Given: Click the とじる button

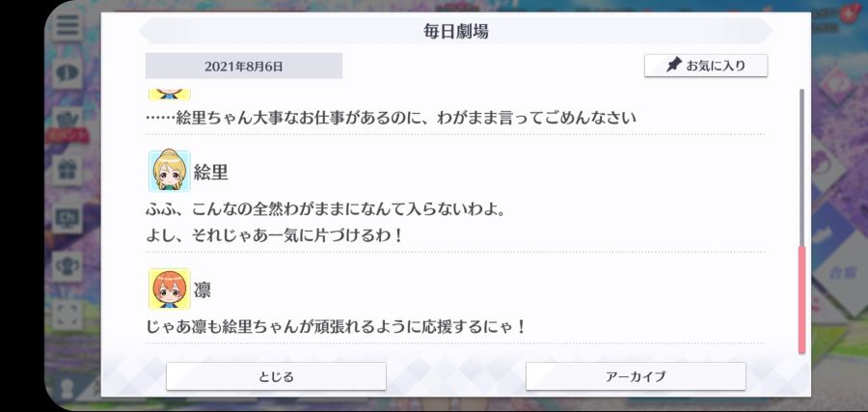Looking at the screenshot, I should click(x=276, y=376).
